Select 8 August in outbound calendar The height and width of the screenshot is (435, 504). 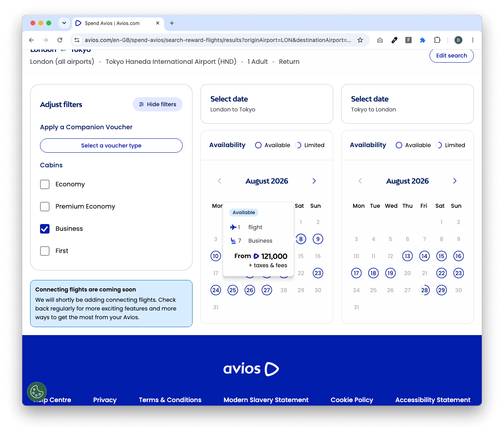point(301,239)
